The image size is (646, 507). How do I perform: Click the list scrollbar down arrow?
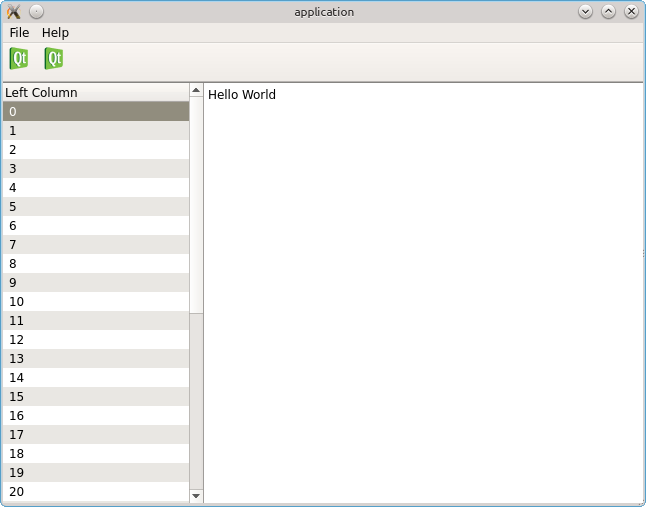[196, 495]
